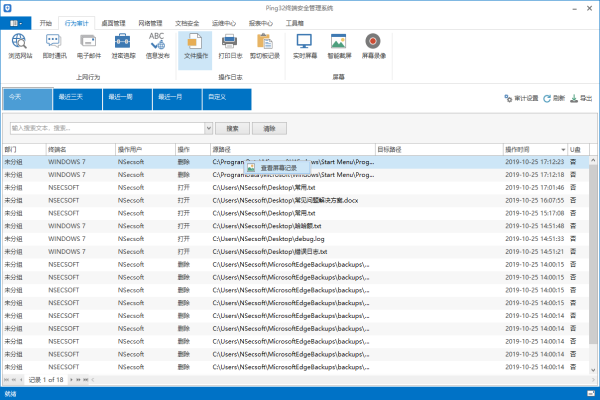Open the 即时通讯 instant messaging icon

pos(54,46)
